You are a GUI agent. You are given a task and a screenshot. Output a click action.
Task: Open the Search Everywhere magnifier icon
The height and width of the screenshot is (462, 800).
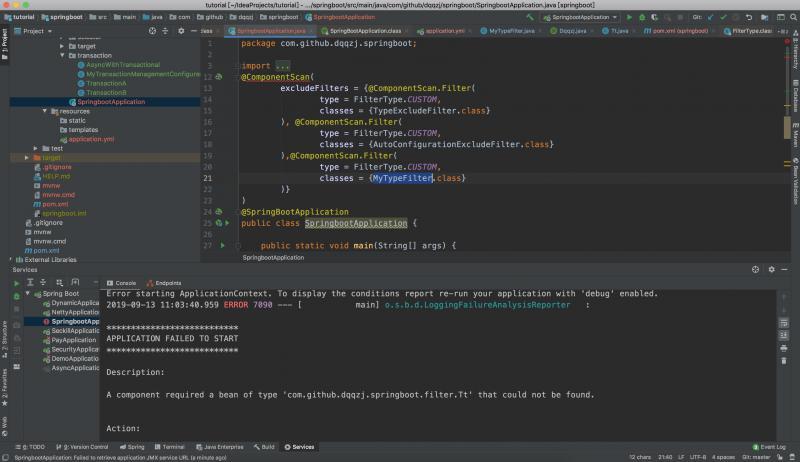pyautogui.click(x=793, y=17)
